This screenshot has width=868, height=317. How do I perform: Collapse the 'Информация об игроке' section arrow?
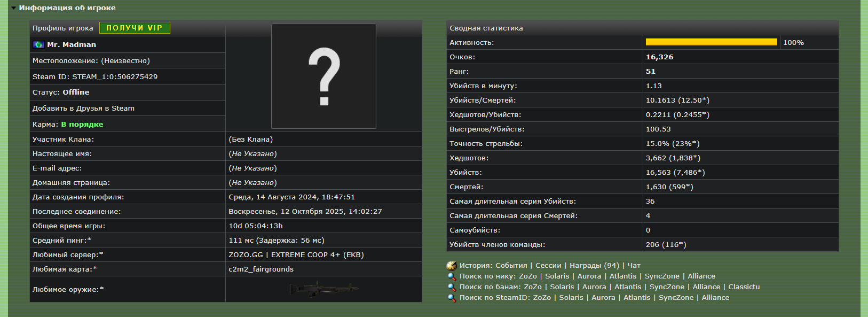[13, 8]
